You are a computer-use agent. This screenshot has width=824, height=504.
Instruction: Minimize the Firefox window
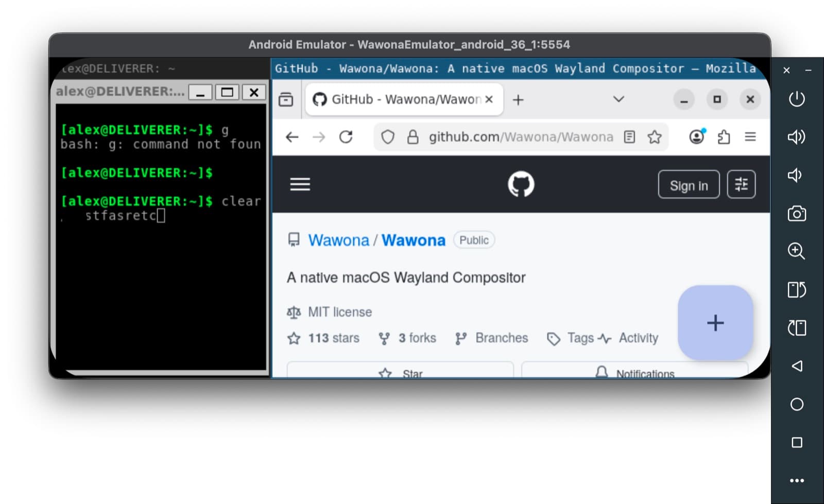684,100
